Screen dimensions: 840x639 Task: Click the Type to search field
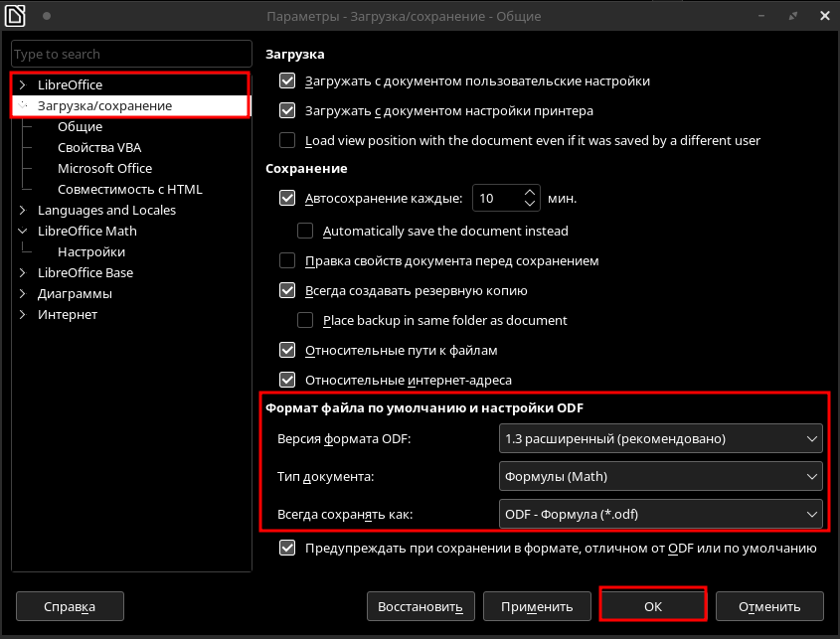click(131, 54)
